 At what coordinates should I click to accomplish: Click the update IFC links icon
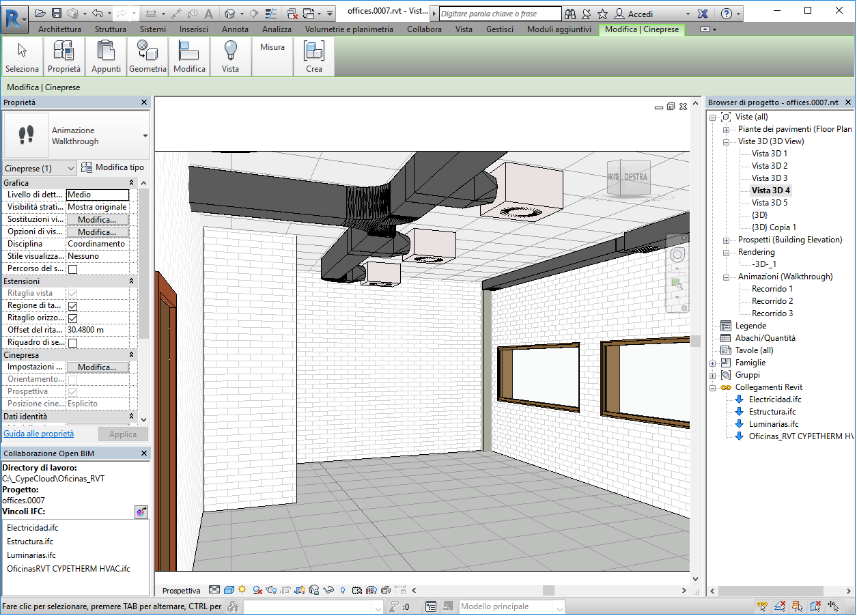[x=141, y=512]
